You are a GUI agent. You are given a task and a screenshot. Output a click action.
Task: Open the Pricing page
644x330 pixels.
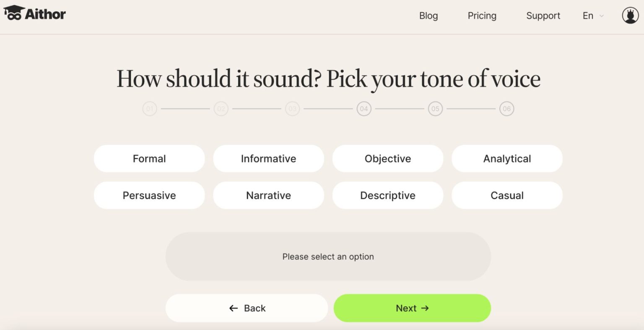coord(482,16)
